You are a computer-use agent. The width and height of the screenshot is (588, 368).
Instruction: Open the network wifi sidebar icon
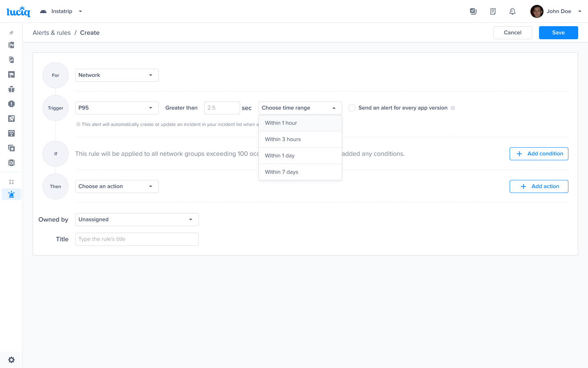(x=11, y=133)
